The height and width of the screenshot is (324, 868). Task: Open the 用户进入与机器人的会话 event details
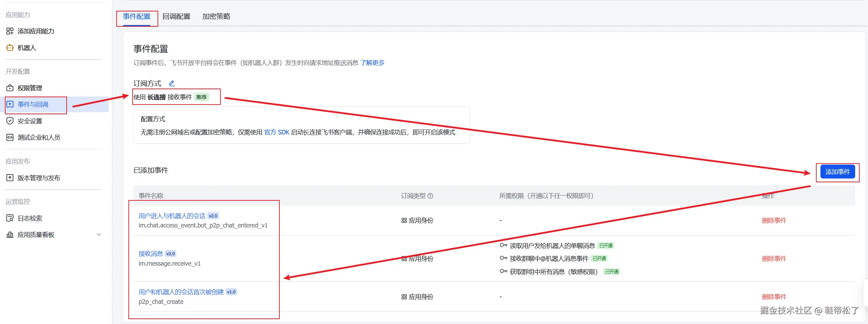tap(170, 215)
